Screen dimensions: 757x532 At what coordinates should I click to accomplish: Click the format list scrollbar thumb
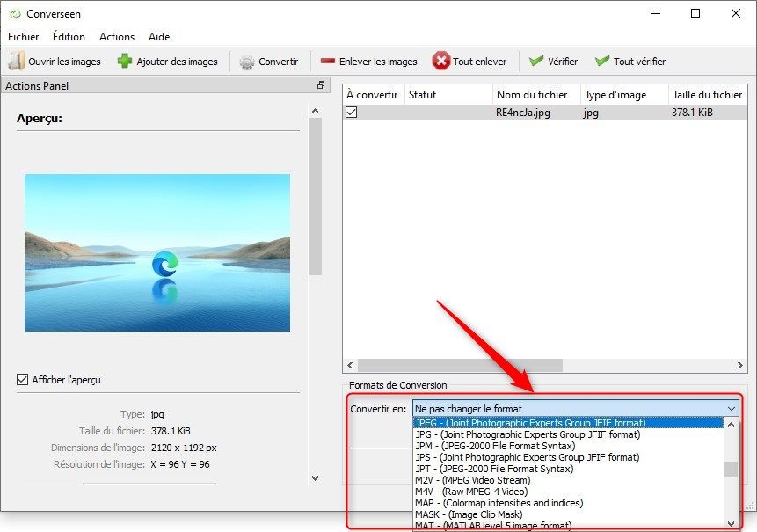point(731,470)
